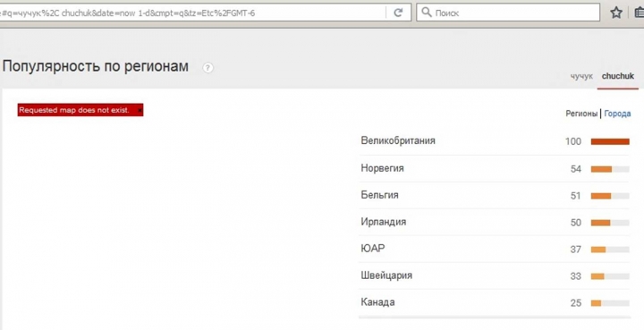Image resolution: width=644 pixels, height=330 pixels.
Task: Open the help question mark icon
Action: pos(208,68)
